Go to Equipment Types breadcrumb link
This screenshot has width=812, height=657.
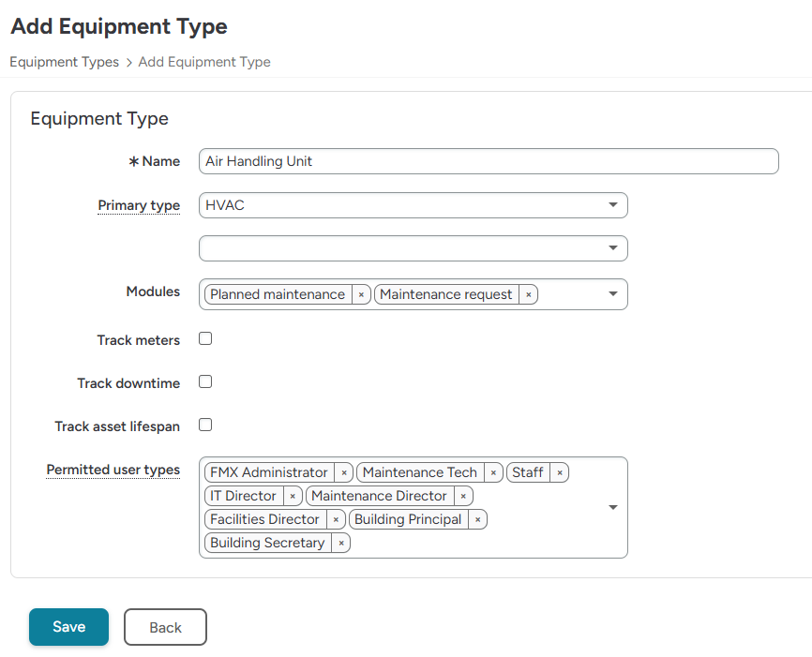(64, 62)
